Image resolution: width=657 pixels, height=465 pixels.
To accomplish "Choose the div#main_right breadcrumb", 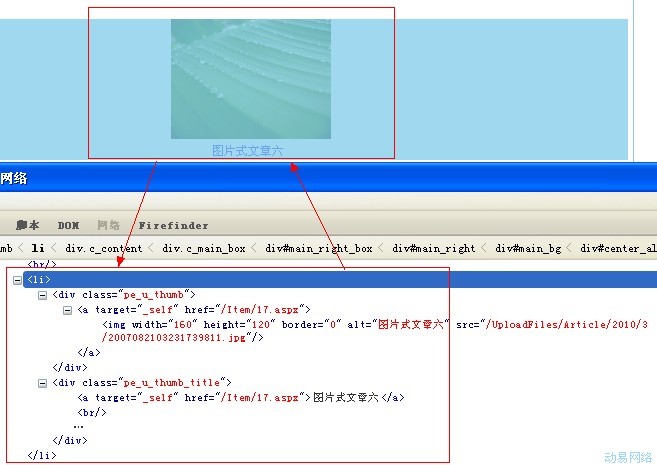I will (433, 248).
